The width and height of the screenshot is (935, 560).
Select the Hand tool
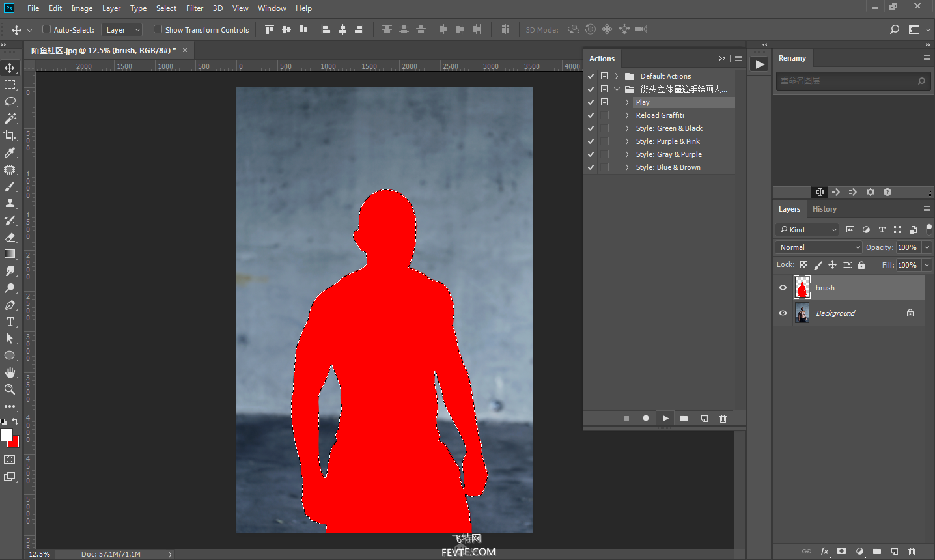(10, 372)
